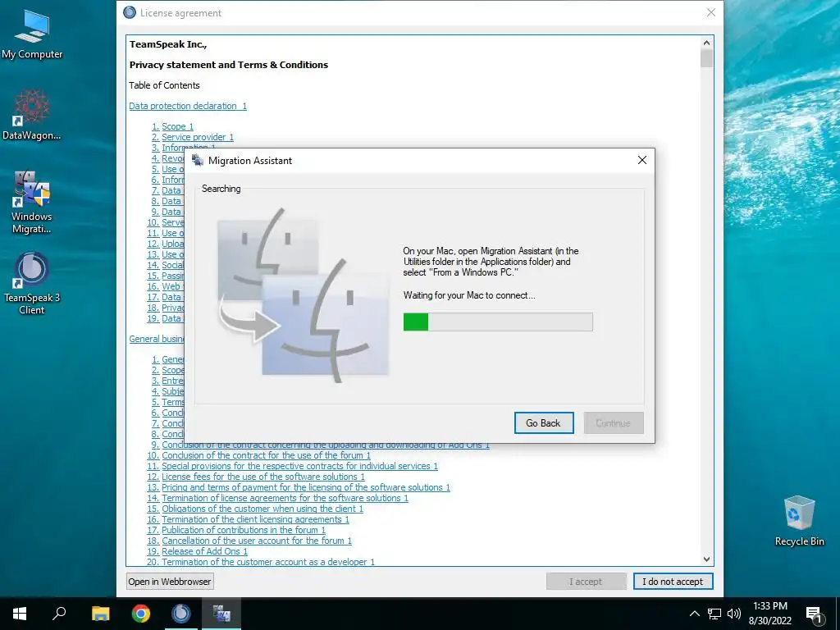Image resolution: width=840 pixels, height=630 pixels.
Task: Click license scrollbar up arrow
Action: [x=706, y=43]
